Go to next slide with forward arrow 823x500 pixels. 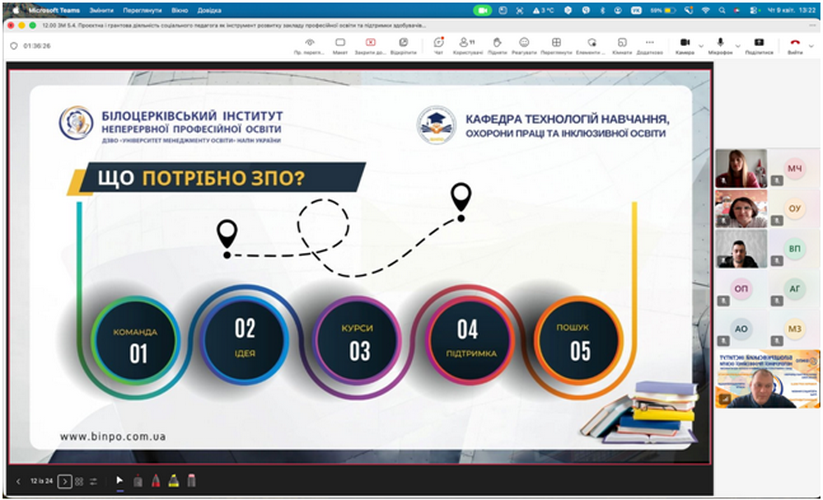(x=64, y=481)
